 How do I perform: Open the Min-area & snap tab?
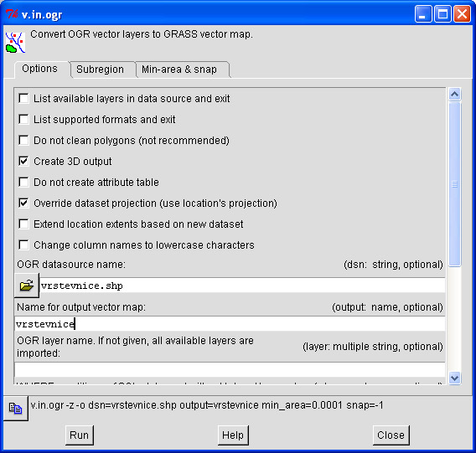point(179,69)
